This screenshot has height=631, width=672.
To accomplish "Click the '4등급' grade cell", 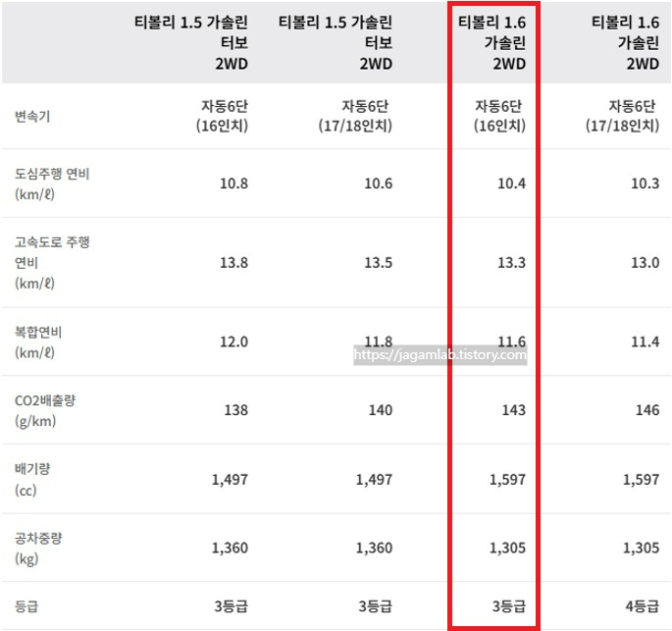I will tap(643, 606).
